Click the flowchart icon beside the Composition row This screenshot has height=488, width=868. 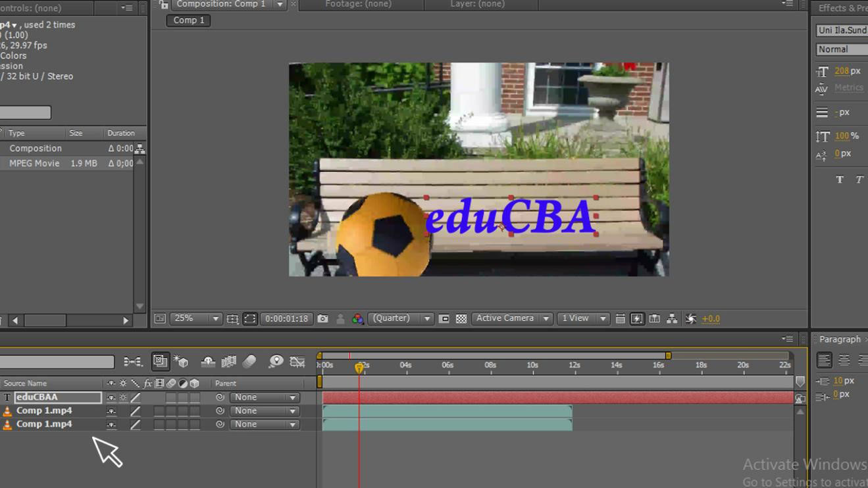[x=140, y=149]
